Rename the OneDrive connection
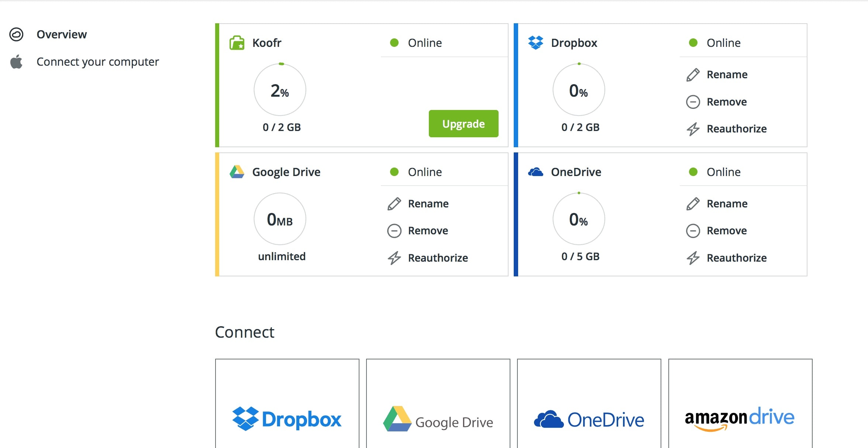Viewport: 868px width, 448px height. (x=727, y=204)
